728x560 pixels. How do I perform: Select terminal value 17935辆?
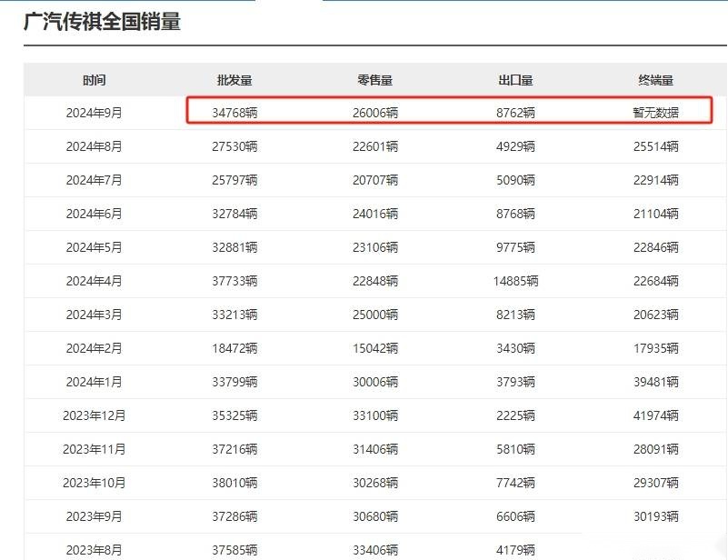(x=656, y=349)
